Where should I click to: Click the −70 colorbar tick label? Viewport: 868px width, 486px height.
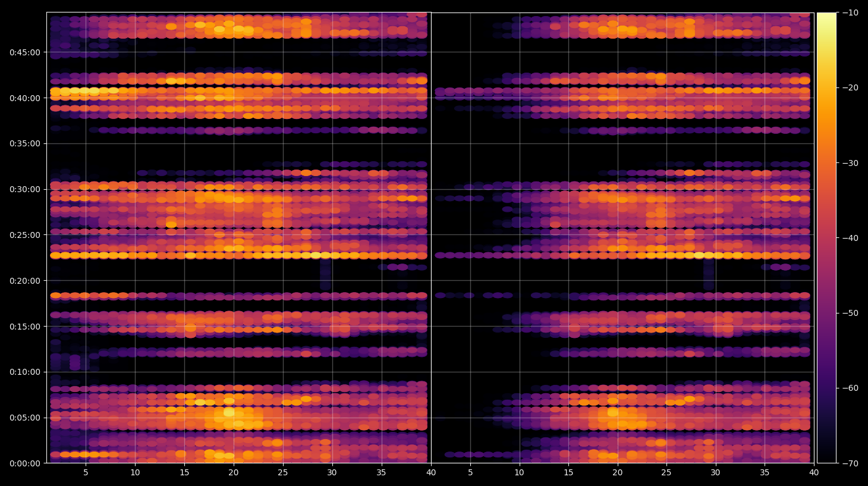850,463
